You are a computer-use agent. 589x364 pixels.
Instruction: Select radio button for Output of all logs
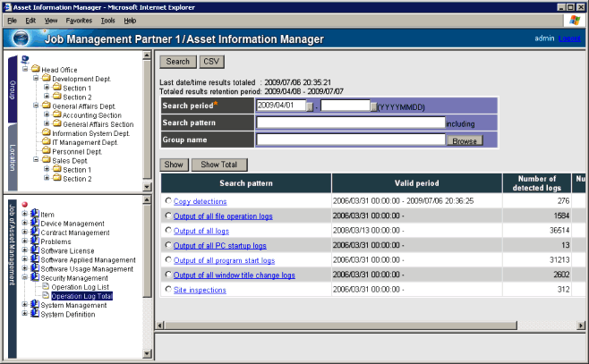click(167, 231)
